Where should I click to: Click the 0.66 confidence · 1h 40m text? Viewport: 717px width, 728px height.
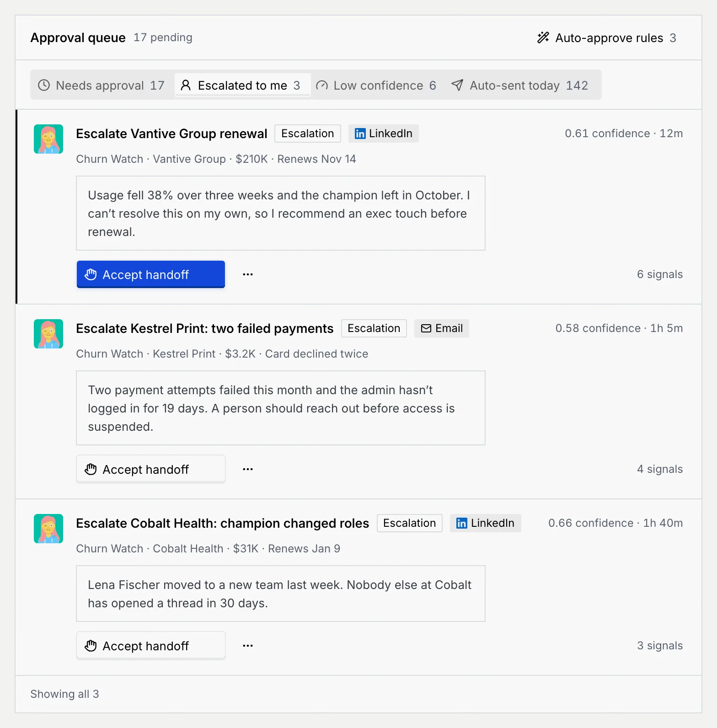click(615, 523)
